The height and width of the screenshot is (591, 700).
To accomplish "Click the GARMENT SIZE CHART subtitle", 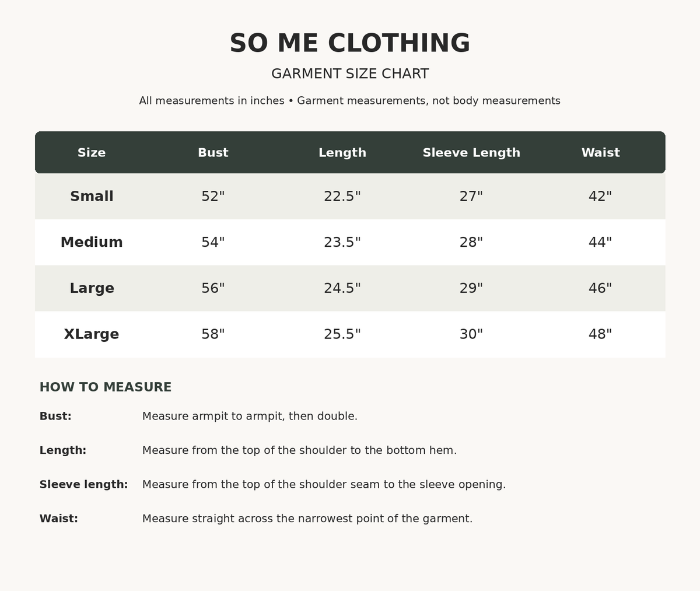I will (350, 74).
